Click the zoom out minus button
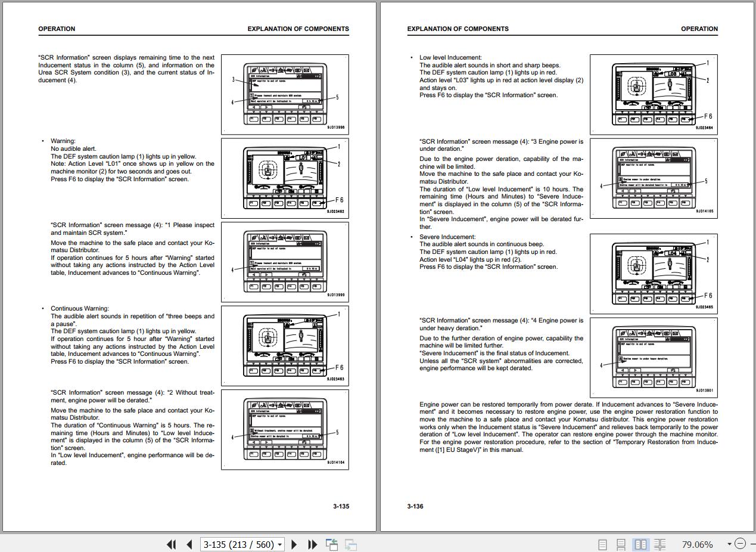Viewport: 756px width, 552px height. coord(740,544)
